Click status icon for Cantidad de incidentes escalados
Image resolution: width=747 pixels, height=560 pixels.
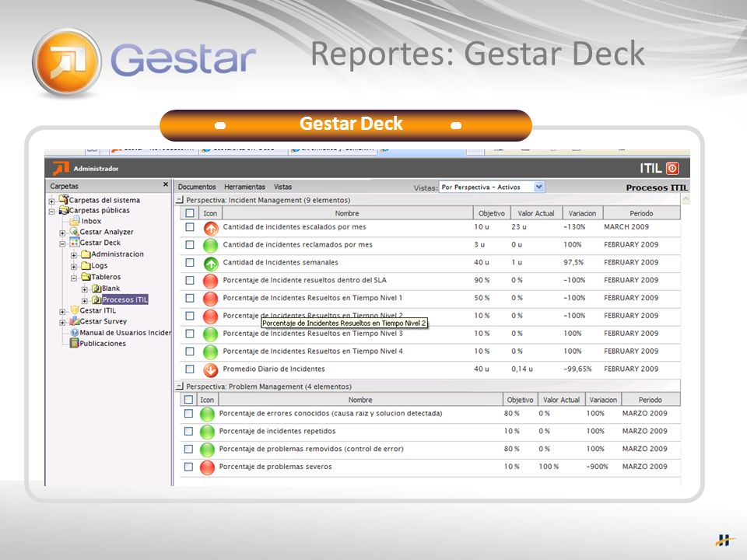click(211, 229)
